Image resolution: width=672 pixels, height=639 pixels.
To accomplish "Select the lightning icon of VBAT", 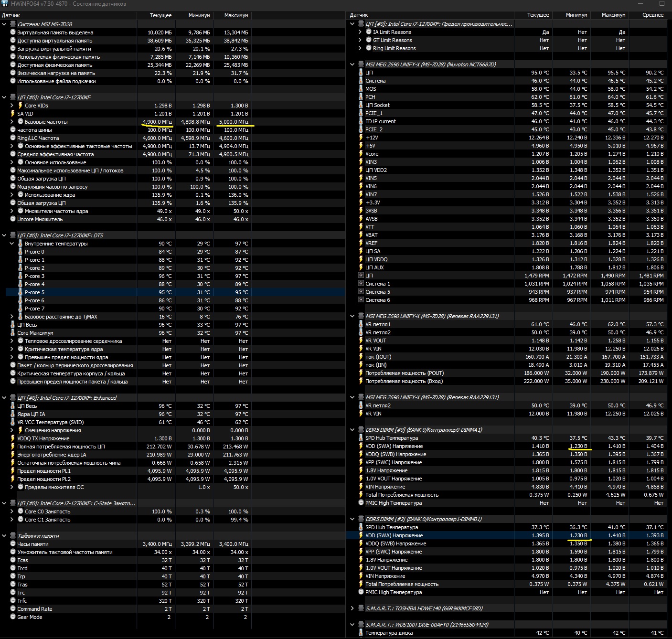I will coord(361,235).
